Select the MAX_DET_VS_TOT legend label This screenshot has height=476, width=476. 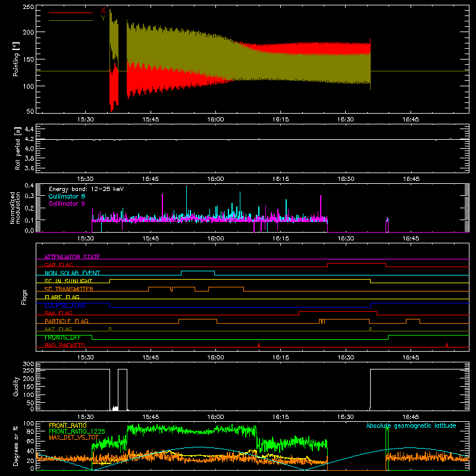pyautogui.click(x=74, y=437)
